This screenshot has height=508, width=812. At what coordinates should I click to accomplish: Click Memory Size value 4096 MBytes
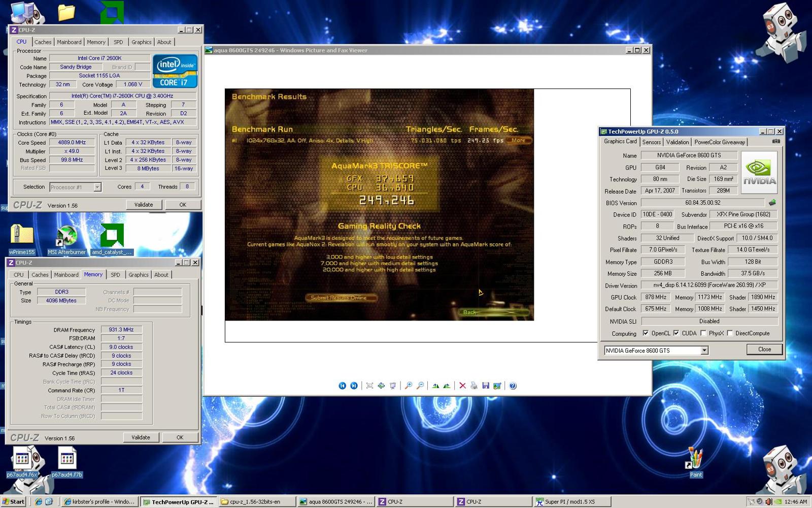click(61, 300)
